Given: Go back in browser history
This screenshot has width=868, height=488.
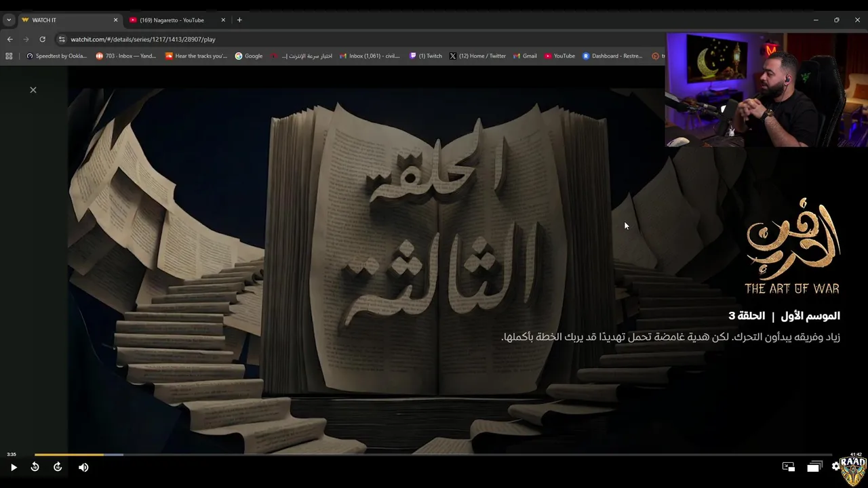Looking at the screenshot, I should (9, 39).
